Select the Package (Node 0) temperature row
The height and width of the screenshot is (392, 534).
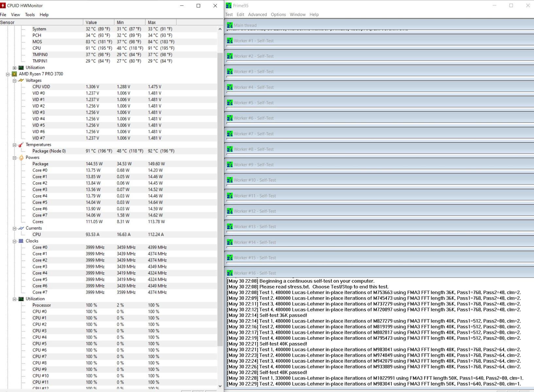point(109,151)
